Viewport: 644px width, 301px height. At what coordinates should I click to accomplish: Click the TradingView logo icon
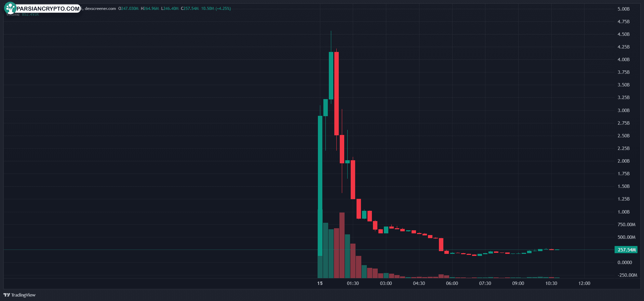tap(6, 295)
